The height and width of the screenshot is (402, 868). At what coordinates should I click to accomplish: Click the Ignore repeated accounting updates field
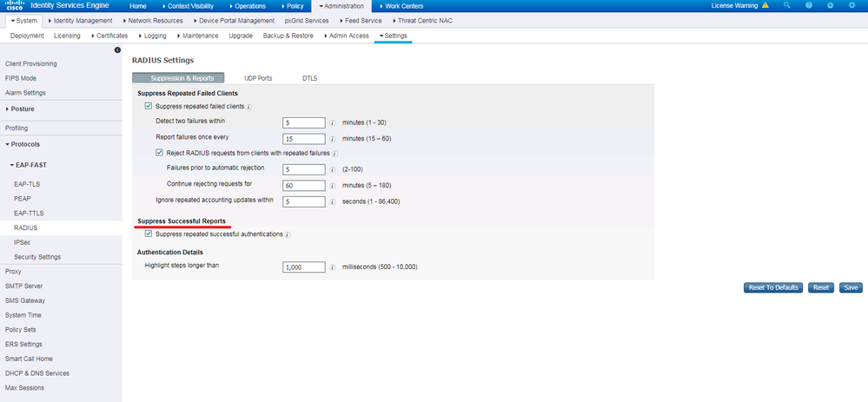tap(304, 201)
